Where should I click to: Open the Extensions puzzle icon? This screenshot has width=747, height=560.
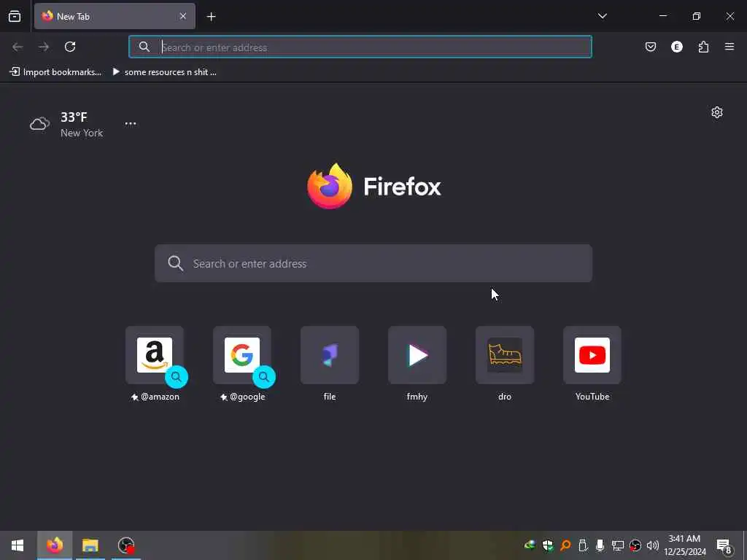(703, 47)
